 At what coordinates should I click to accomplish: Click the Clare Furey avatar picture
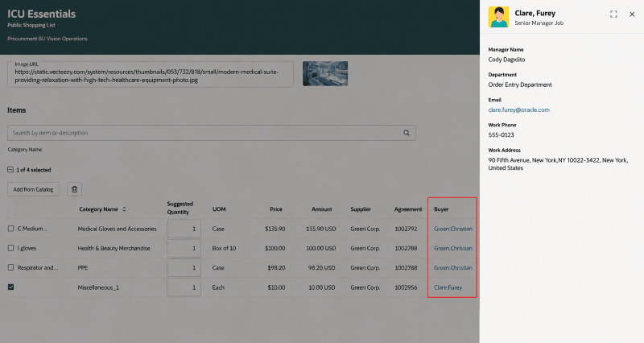(498, 17)
